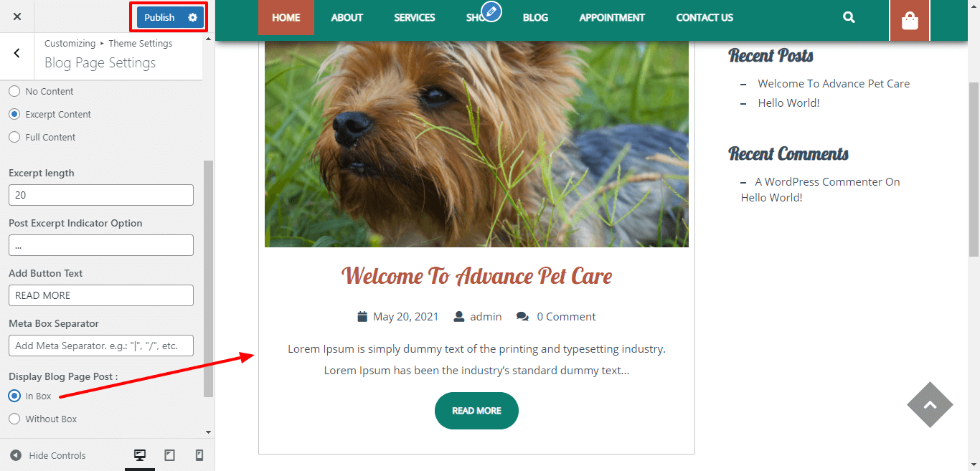
Task: Click the blue pencil edit shortcut icon
Action: (x=491, y=11)
